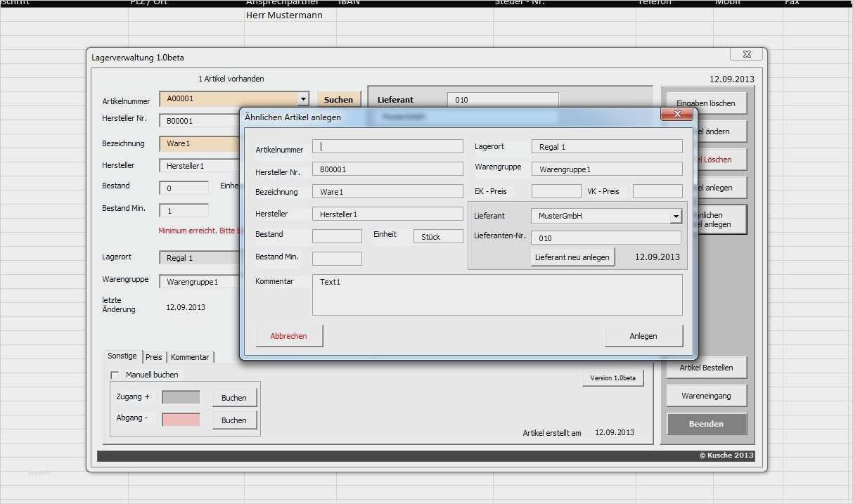853x504 pixels.
Task: Click Buchen next to Zugang +
Action: pos(234,398)
